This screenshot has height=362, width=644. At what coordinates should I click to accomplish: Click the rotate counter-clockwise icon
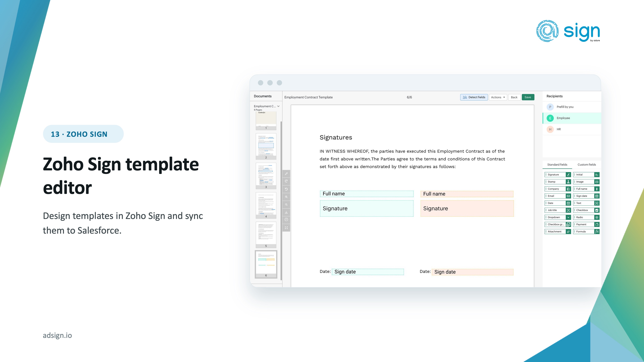point(286,189)
